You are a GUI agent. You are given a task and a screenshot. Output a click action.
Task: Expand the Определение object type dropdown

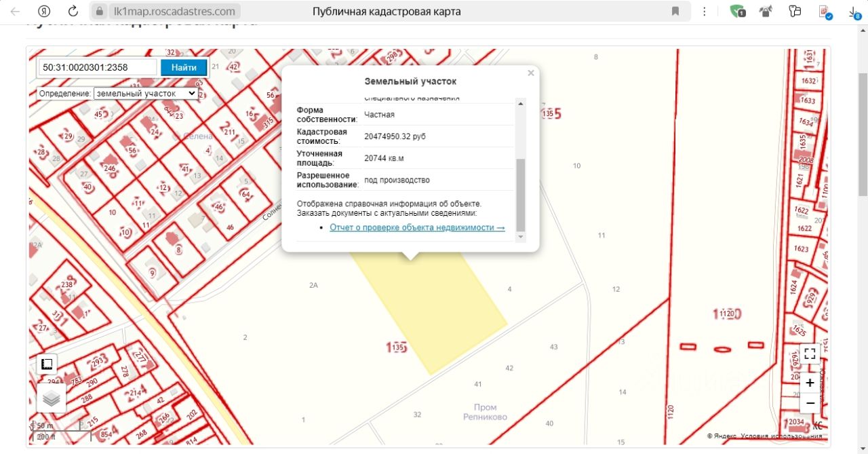[146, 93]
